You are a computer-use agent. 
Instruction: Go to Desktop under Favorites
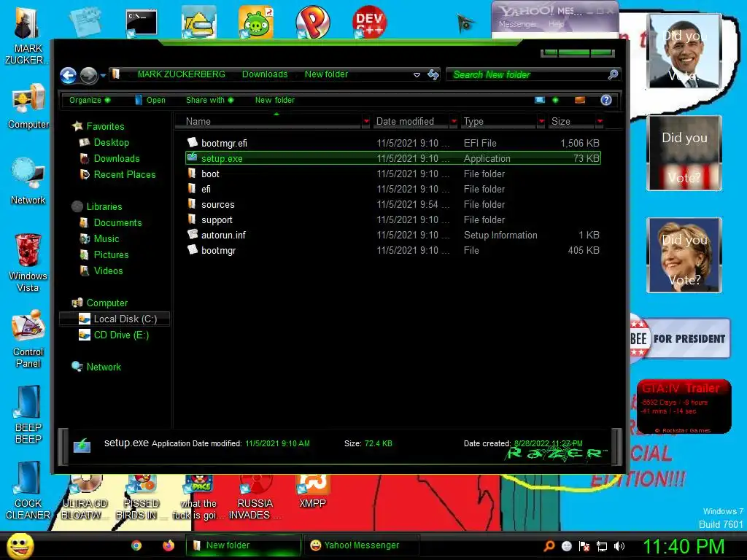(x=104, y=142)
